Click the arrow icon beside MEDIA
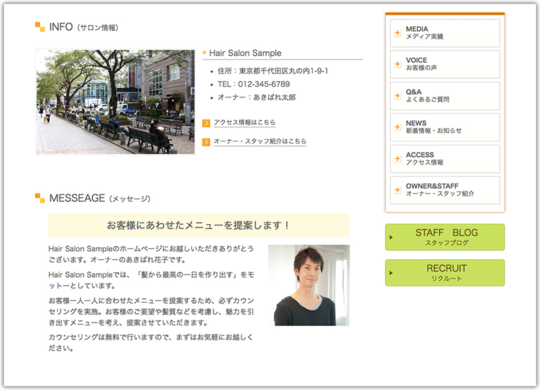Viewport: 540px width, 390px height. (x=397, y=33)
